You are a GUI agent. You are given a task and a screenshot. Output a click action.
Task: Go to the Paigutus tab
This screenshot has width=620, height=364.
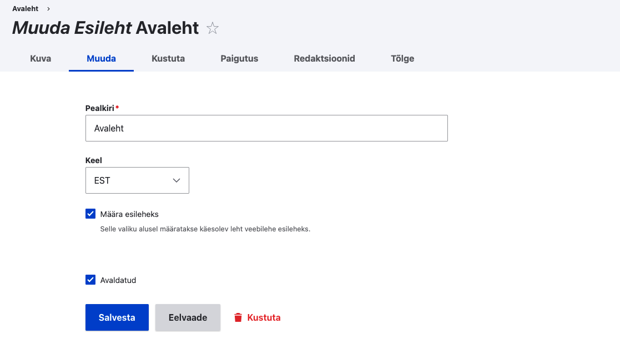239,58
